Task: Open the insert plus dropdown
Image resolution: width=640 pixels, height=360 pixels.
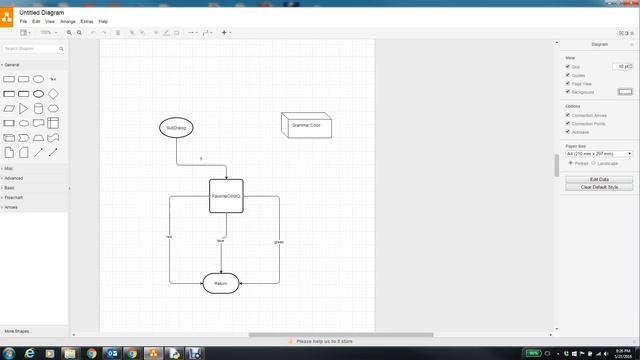Action: 226,33
